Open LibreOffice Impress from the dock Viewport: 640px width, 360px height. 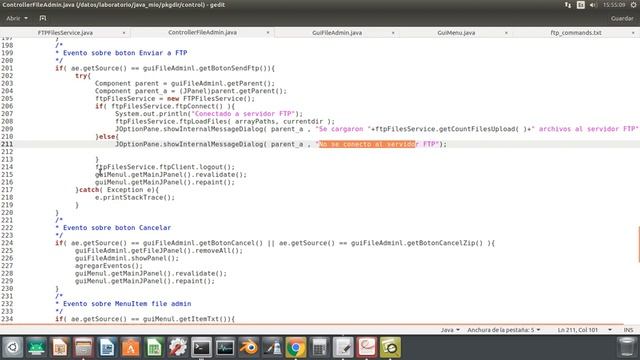pos(60,347)
